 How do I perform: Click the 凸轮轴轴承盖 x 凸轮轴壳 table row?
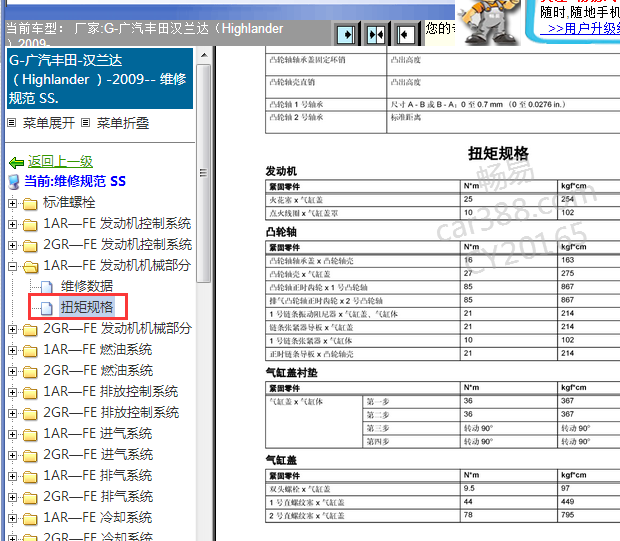pyautogui.click(x=442, y=261)
